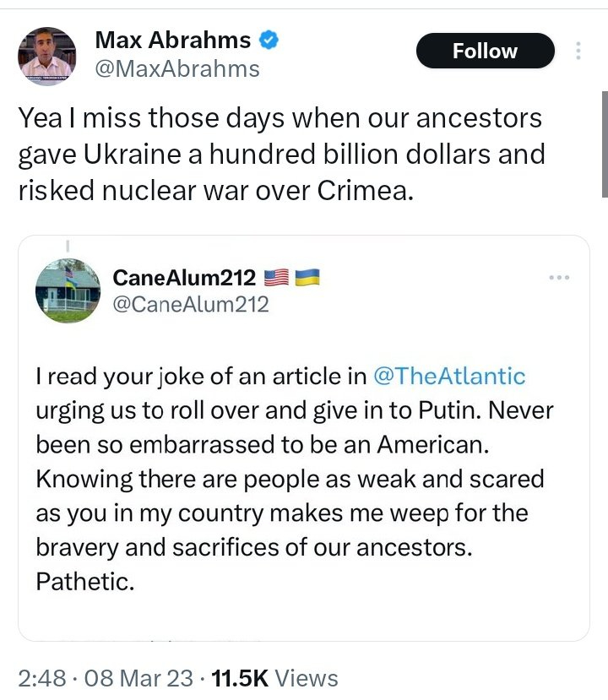
Task: Click the CaneAlum212 display name
Action: pos(184,277)
